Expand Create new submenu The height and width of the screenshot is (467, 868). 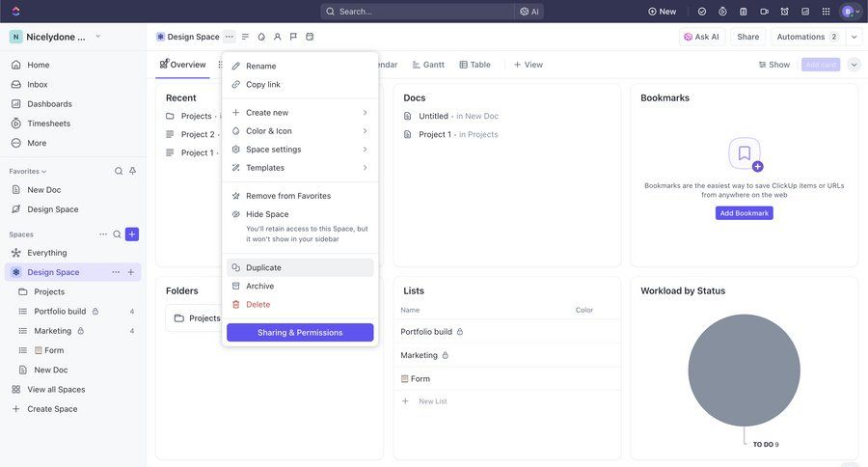pos(365,113)
